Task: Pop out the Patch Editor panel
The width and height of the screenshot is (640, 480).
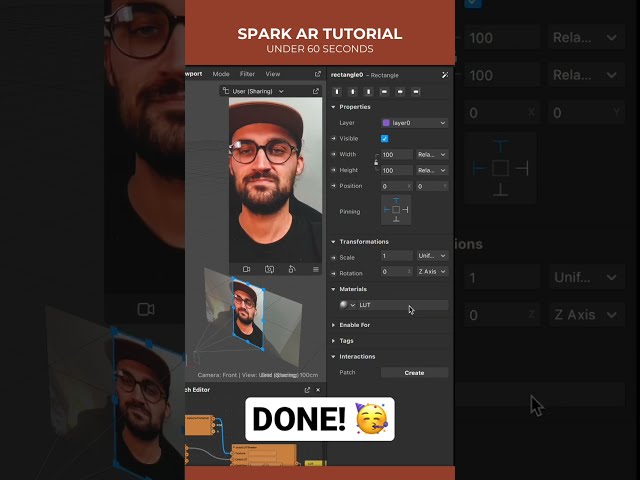Action: (307, 390)
